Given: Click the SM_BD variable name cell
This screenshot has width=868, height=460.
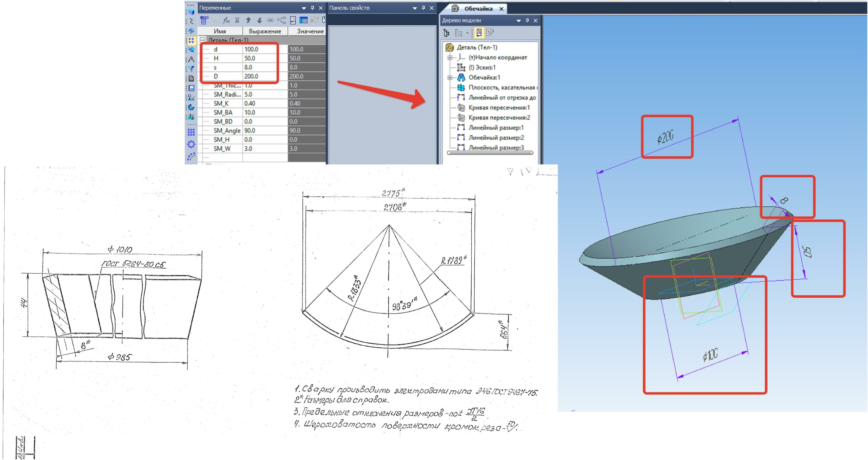Looking at the screenshot, I should [x=223, y=122].
